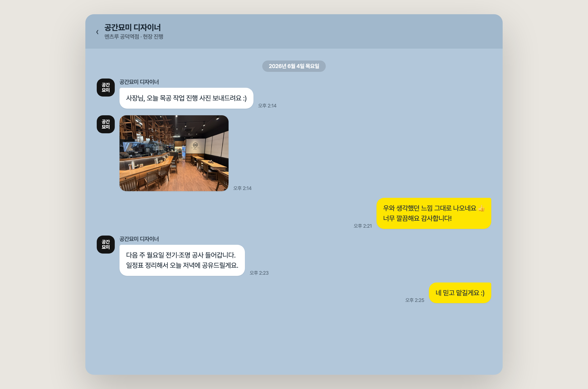Screen dimensions: 588x389
Task: Open 공간묘미 avatar beside the 사장님 message
Action: (x=106, y=88)
